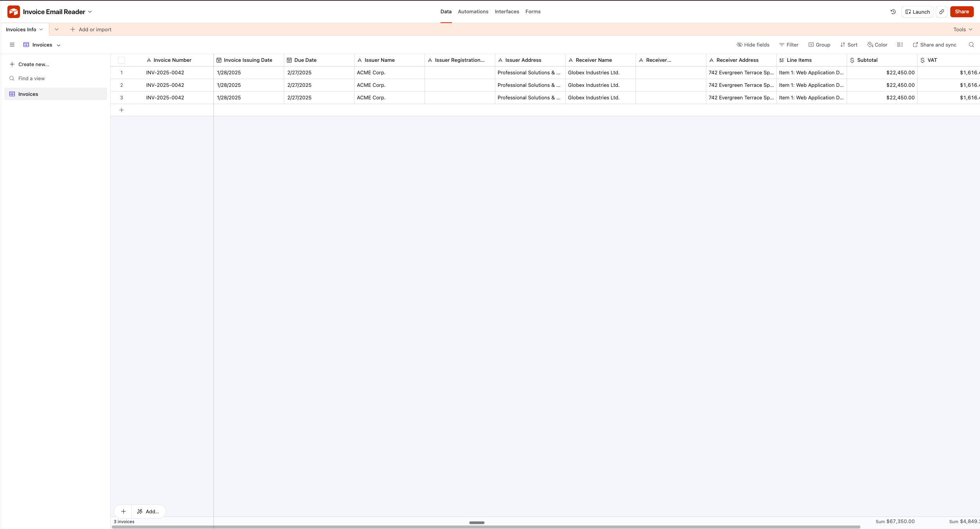Tick the select-all header checkbox
Viewport: 980px width, 529px height.
(x=122, y=60)
